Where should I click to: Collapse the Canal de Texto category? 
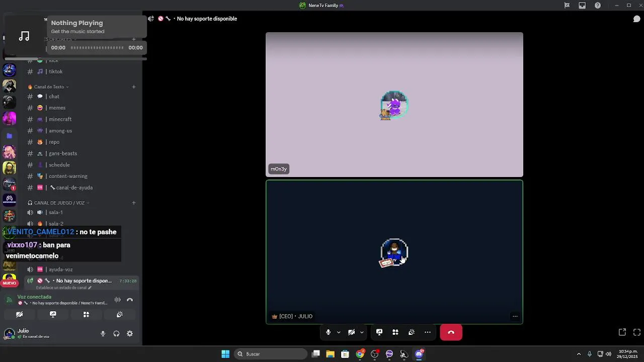(49, 87)
